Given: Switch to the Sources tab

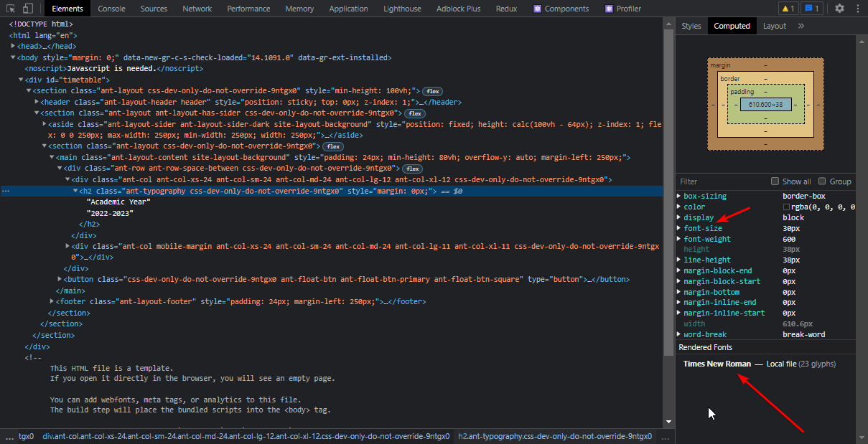Looking at the screenshot, I should click(x=154, y=9).
